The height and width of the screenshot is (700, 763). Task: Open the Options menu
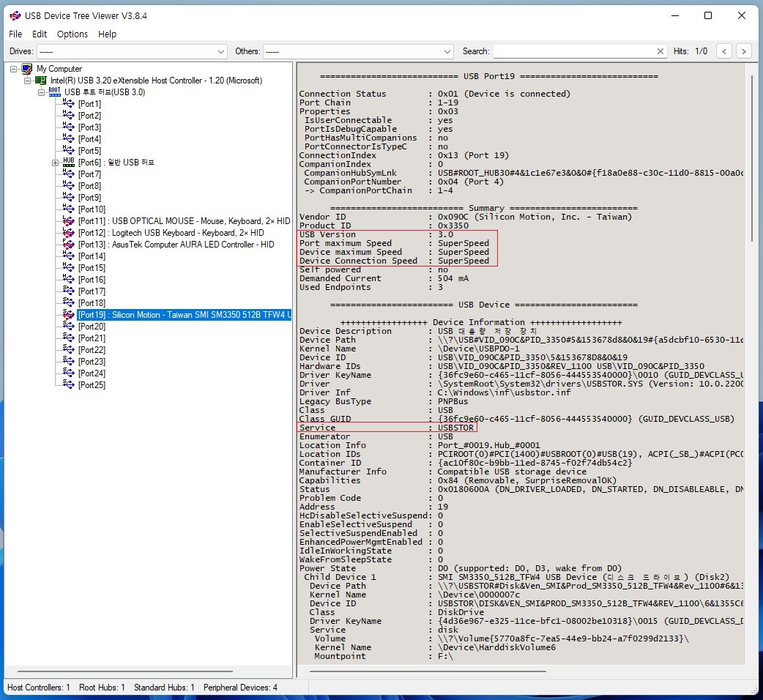[72, 34]
